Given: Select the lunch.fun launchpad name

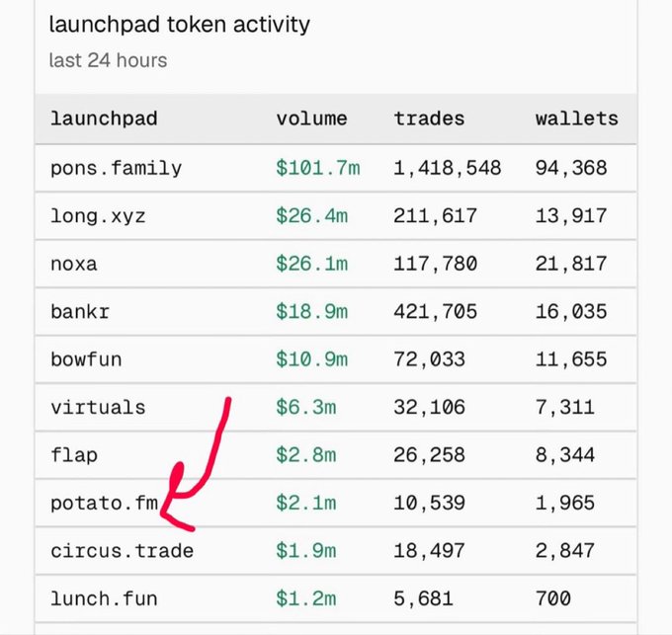Looking at the screenshot, I should pos(104,598).
